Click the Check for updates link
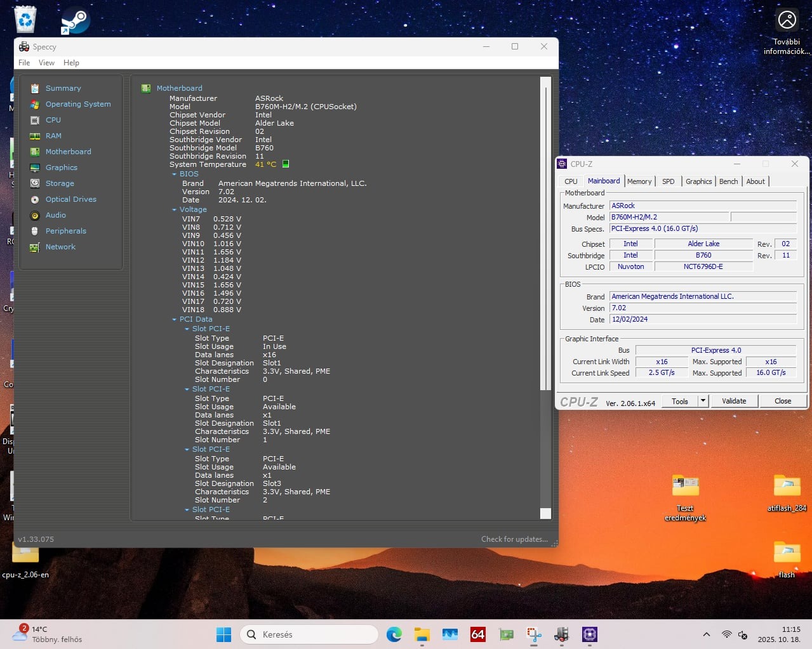 click(x=514, y=539)
